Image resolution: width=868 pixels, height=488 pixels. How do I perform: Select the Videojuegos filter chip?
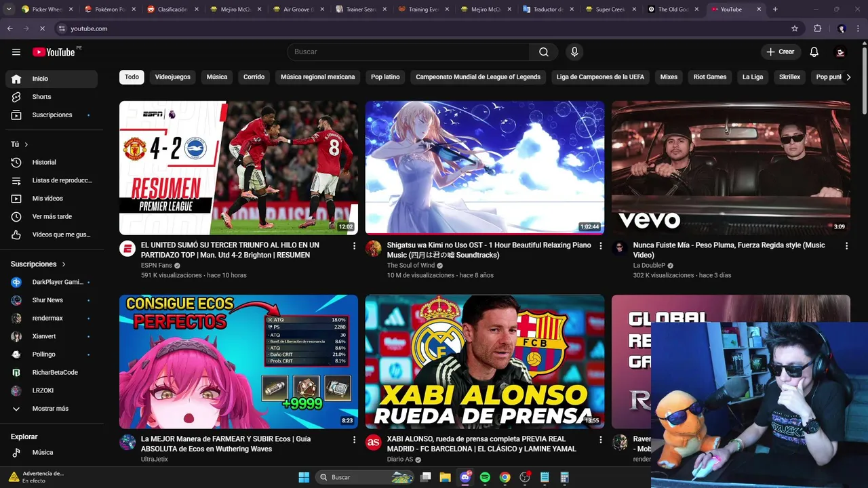pyautogui.click(x=173, y=77)
